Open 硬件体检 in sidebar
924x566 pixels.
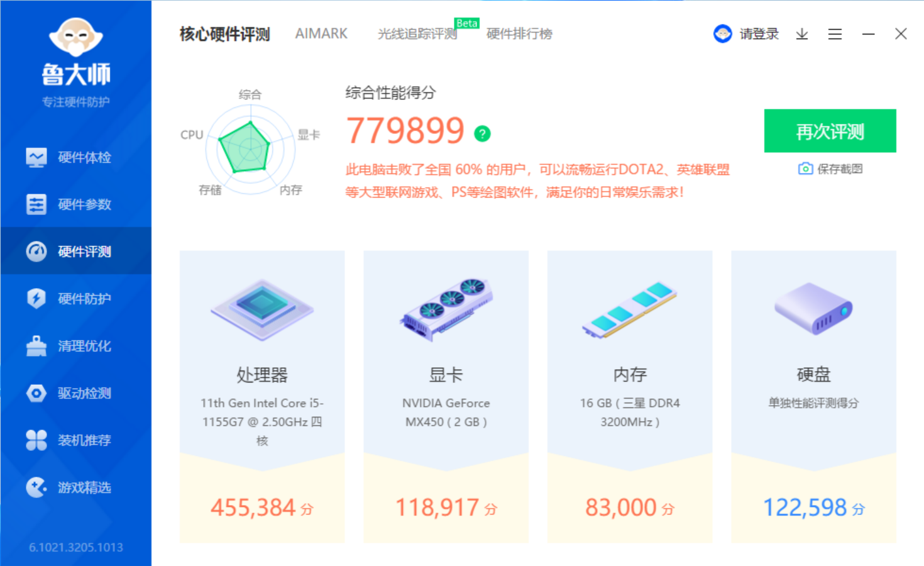(75, 157)
